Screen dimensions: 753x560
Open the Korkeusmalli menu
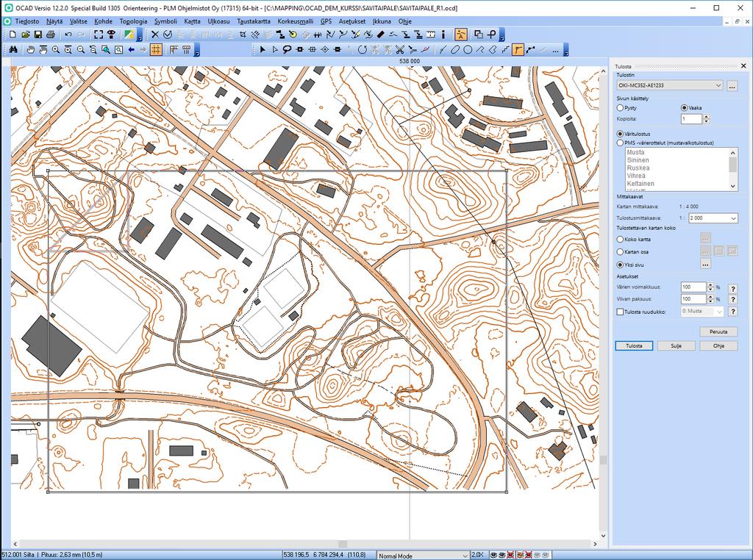tap(296, 21)
